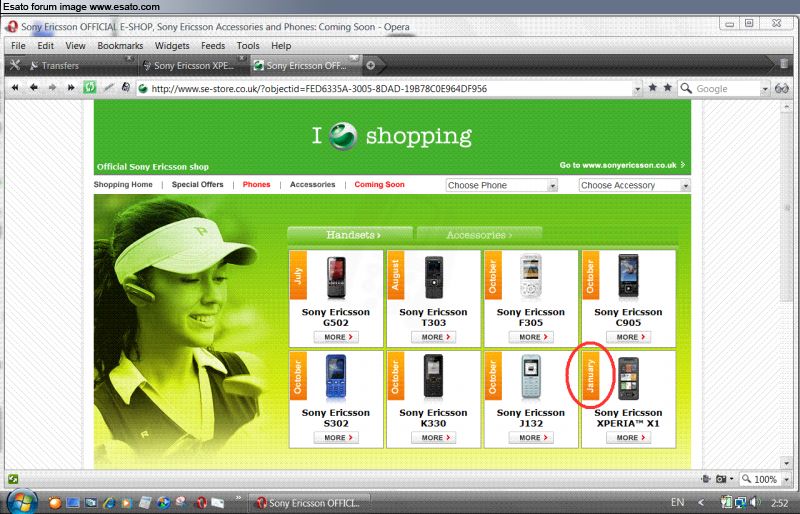The height and width of the screenshot is (514, 800).
Task: Go back to previous page
Action: coord(34,88)
